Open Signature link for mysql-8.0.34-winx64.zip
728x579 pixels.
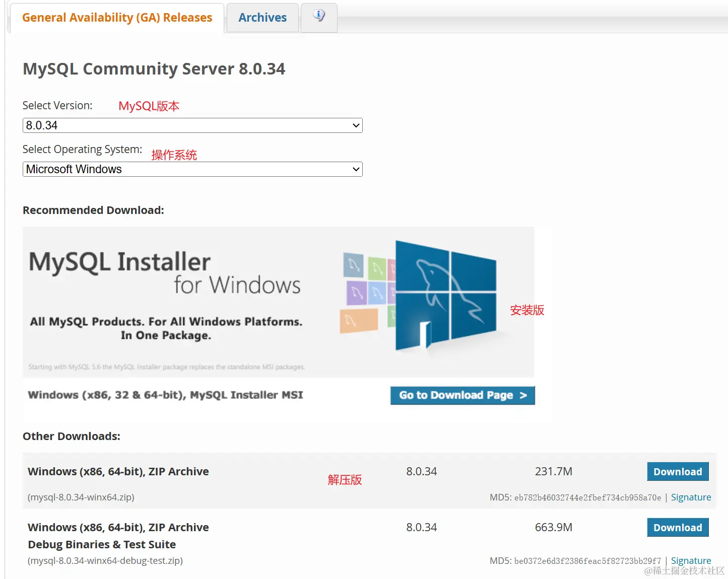click(x=691, y=497)
